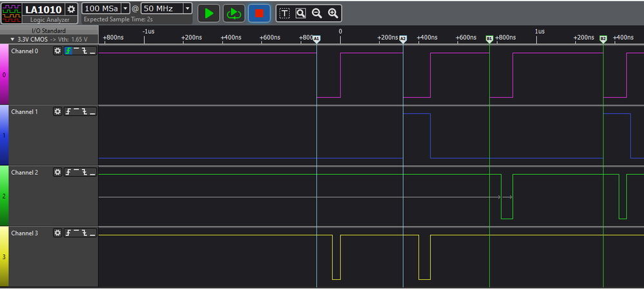Expand the 3.3V CMOS I/O standard selector
Viewport: 644px width, 289px height.
coord(49,39)
